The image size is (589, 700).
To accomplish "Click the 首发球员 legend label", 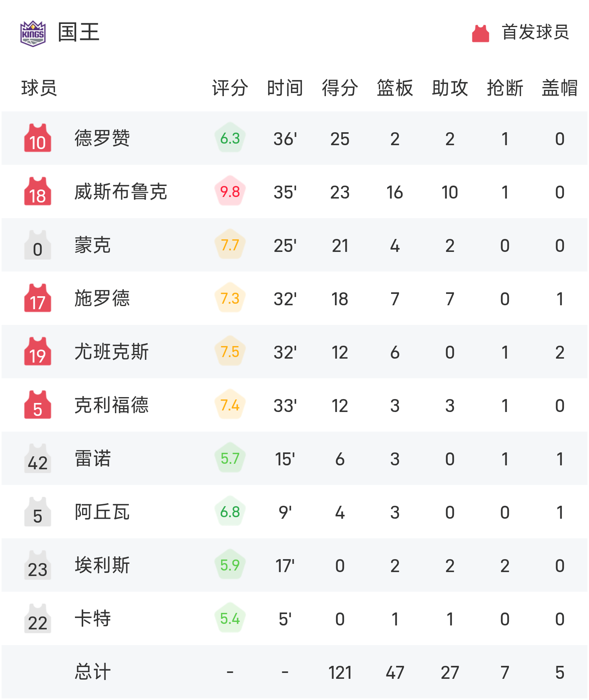I will click(x=535, y=33).
